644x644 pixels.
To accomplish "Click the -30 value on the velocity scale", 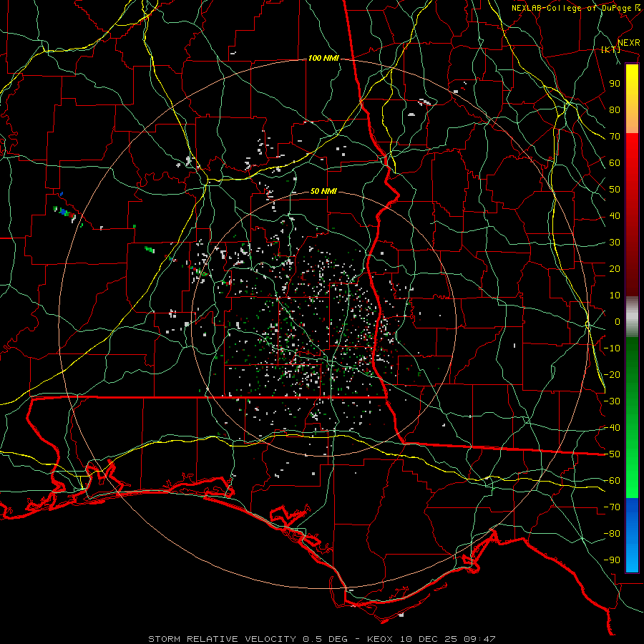I will tap(612, 401).
